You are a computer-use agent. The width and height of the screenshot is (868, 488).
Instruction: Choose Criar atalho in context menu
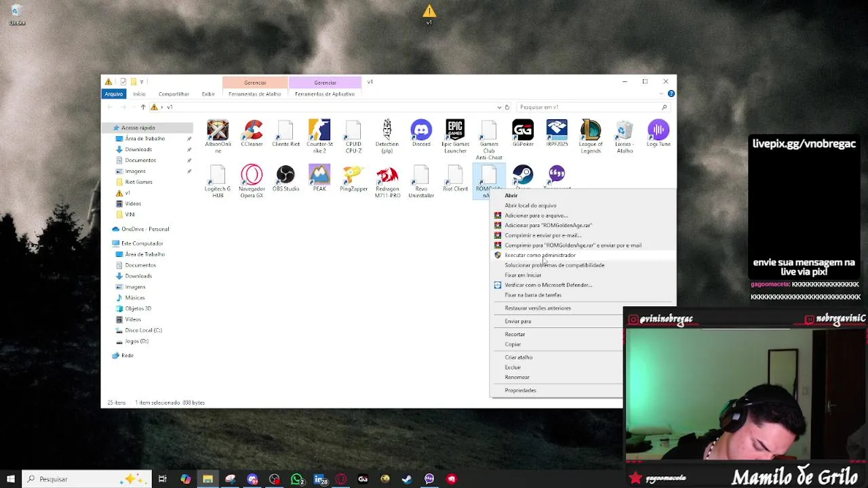pyautogui.click(x=519, y=357)
